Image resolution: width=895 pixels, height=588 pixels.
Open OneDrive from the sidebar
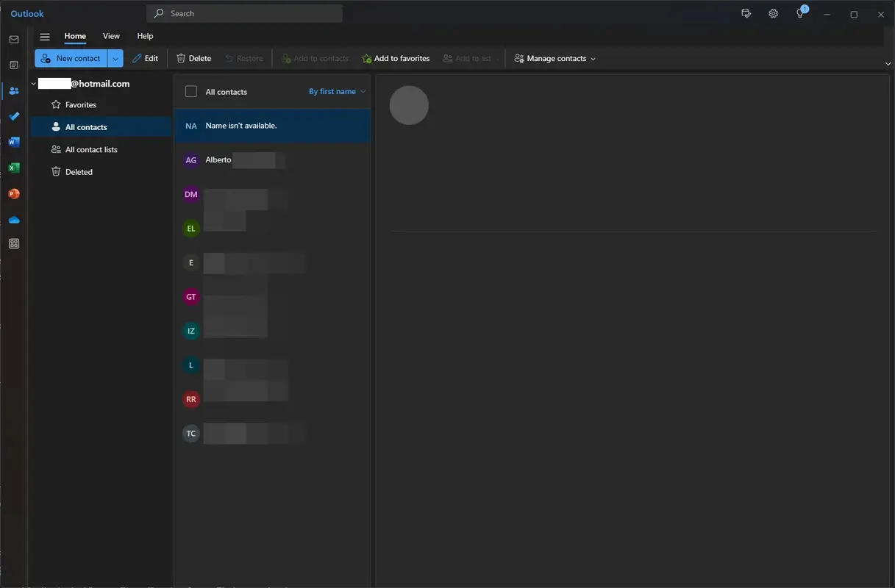point(13,219)
